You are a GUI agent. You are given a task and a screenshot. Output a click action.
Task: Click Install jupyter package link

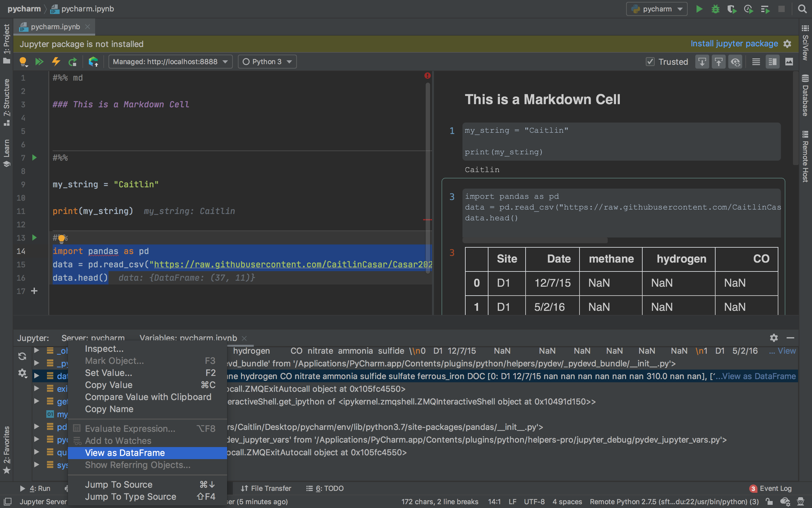coord(734,44)
